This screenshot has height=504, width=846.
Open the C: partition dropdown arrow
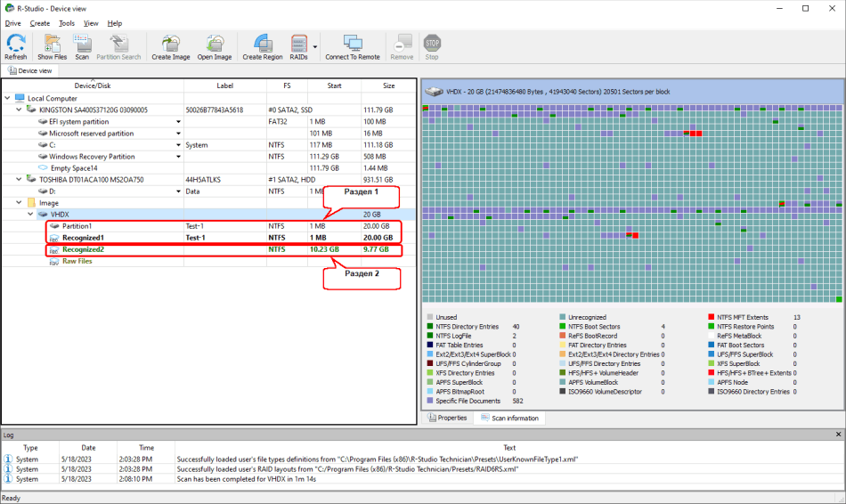(178, 144)
